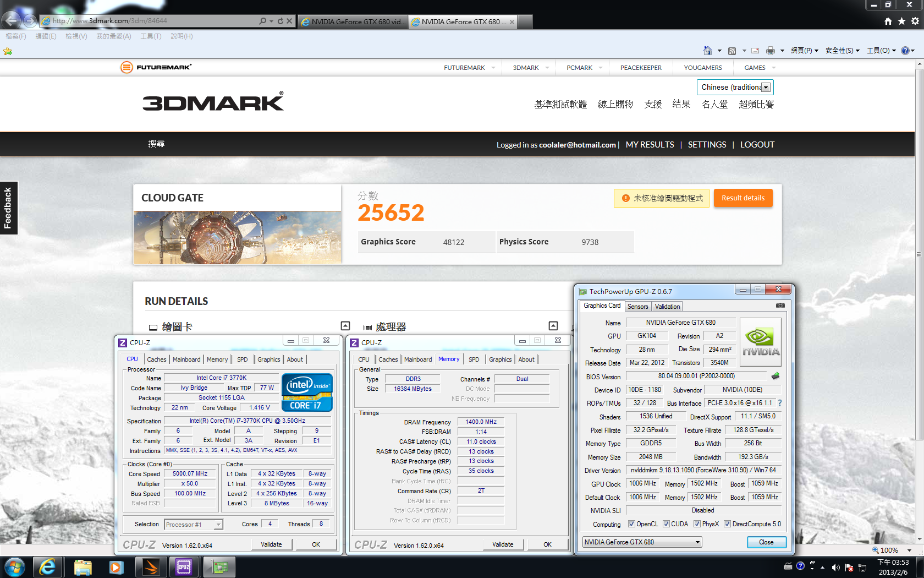Click the Feedback side tab
Image resolution: width=924 pixels, height=578 pixels.
pyautogui.click(x=8, y=208)
